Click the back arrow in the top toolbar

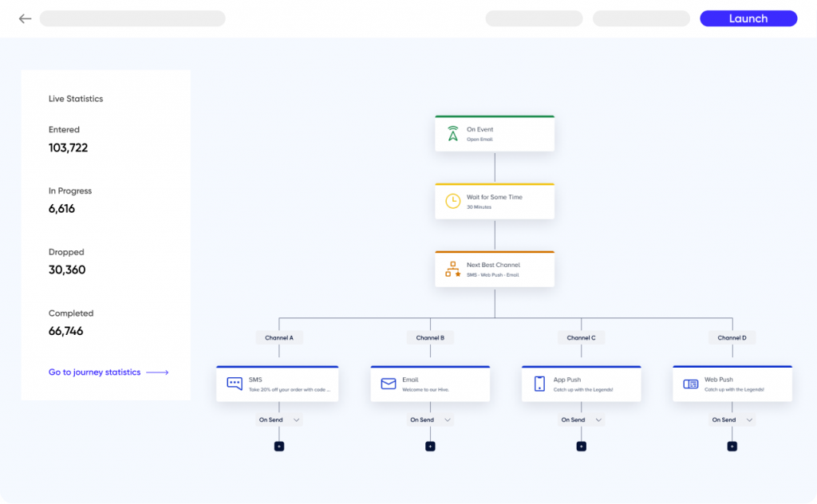[25, 18]
